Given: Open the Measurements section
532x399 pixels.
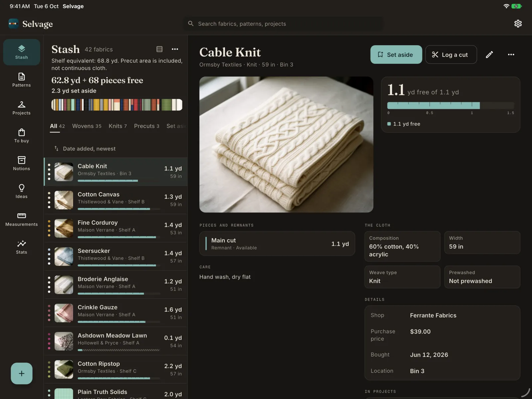Looking at the screenshot, I should (x=22, y=219).
